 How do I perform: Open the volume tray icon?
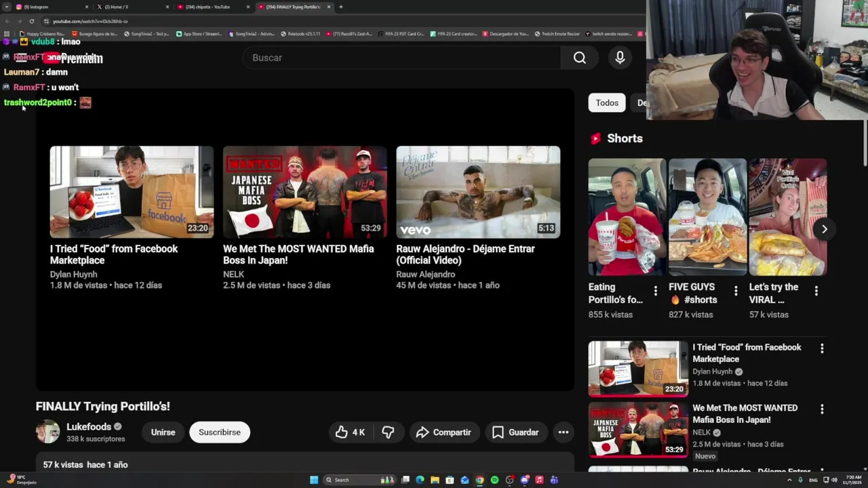coord(834,480)
